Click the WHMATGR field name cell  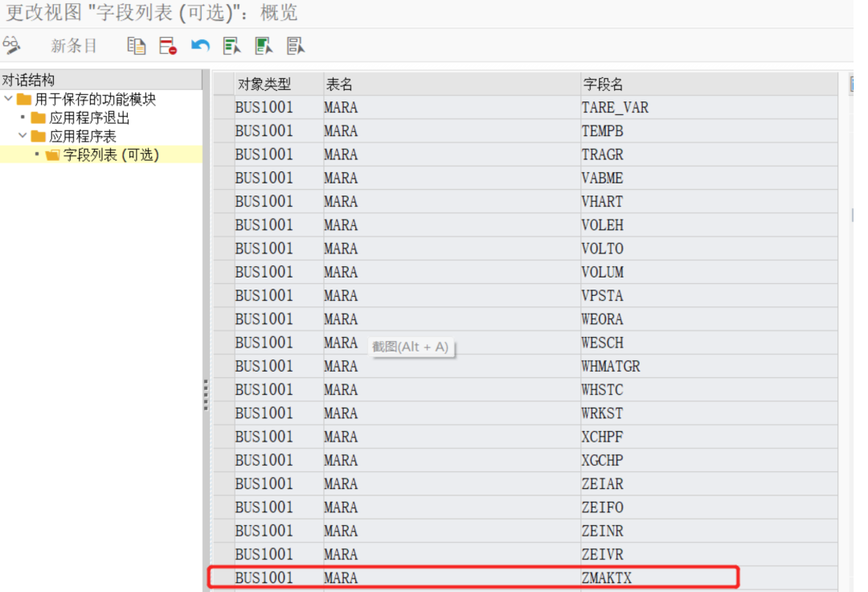[x=709, y=367]
